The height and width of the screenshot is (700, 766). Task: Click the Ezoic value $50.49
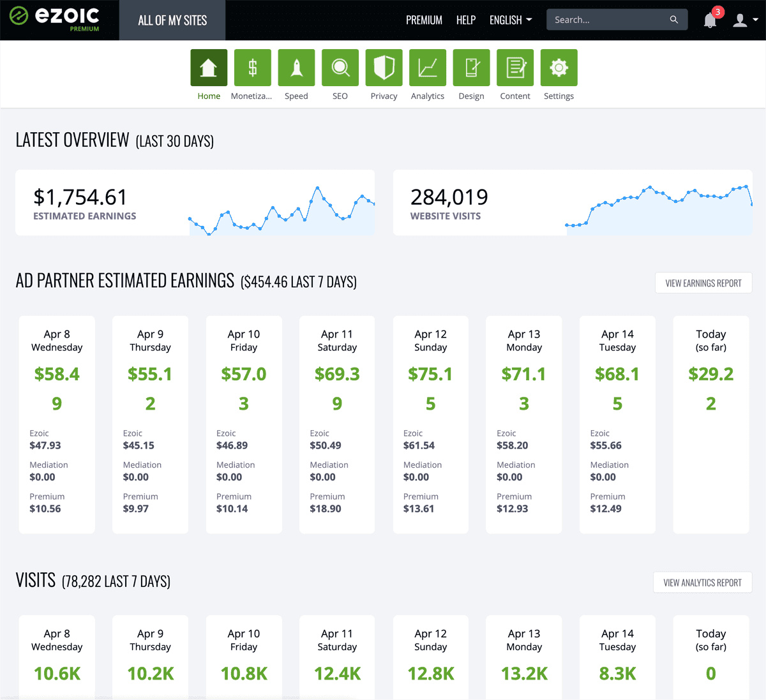(x=326, y=445)
